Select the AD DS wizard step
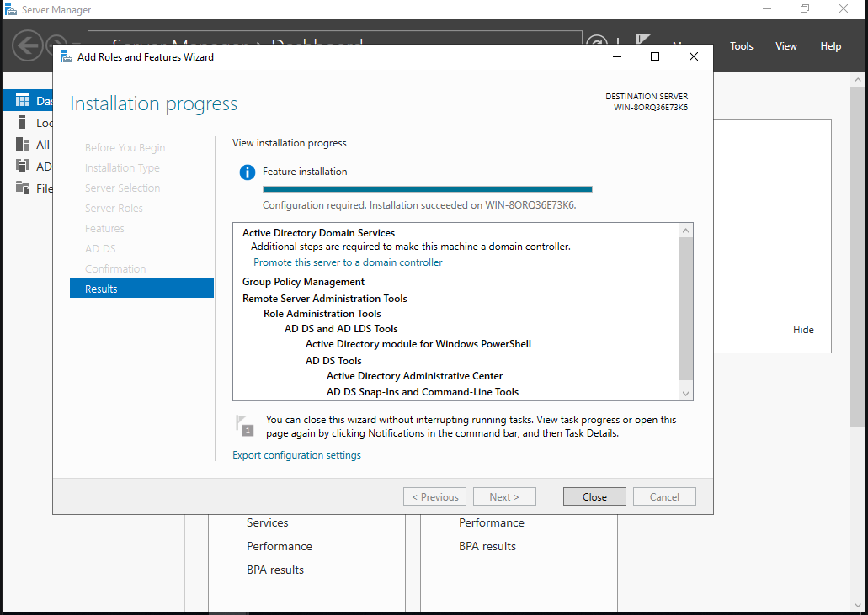This screenshot has height=615, width=868. point(100,249)
